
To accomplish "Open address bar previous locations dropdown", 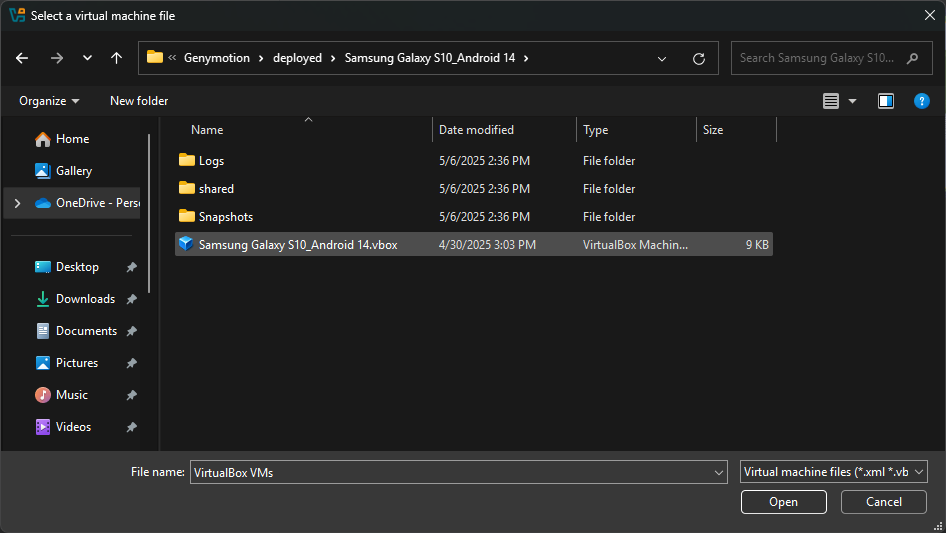I will click(x=662, y=59).
